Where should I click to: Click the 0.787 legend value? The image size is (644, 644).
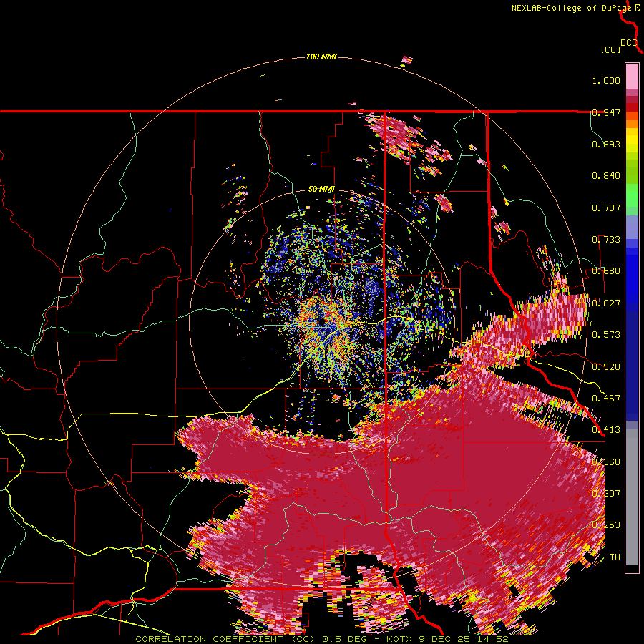(x=606, y=208)
